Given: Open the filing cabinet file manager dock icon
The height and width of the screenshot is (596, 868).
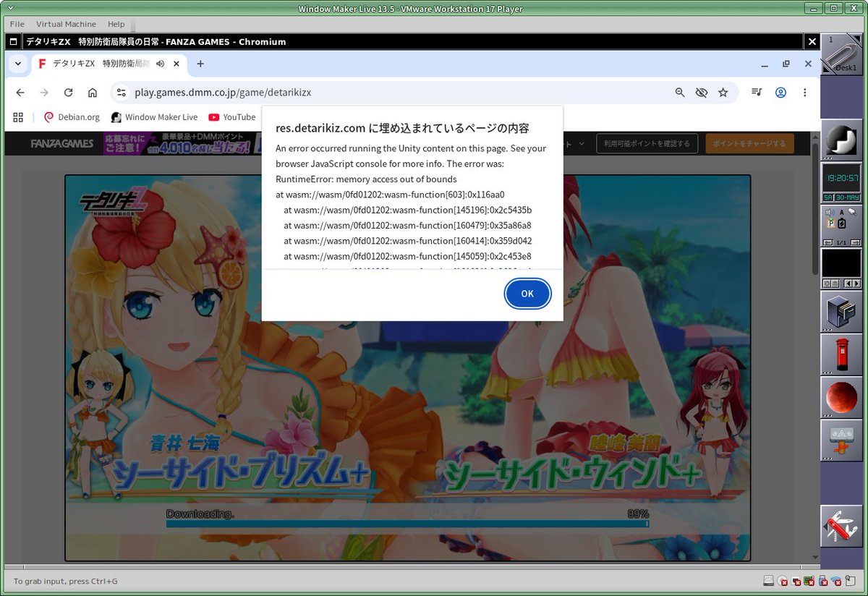Looking at the screenshot, I should point(842,311).
